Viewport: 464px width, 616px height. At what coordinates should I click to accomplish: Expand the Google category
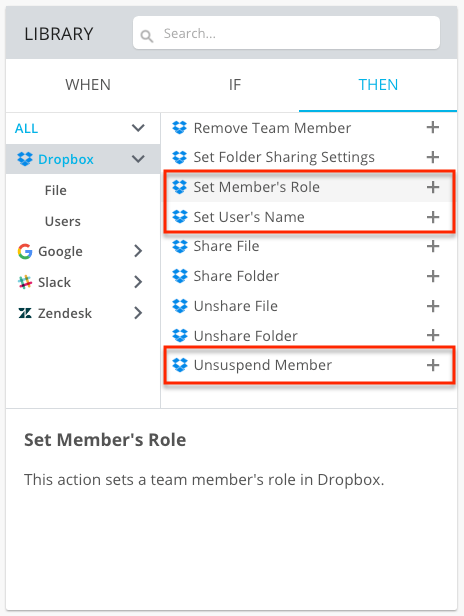pos(138,251)
